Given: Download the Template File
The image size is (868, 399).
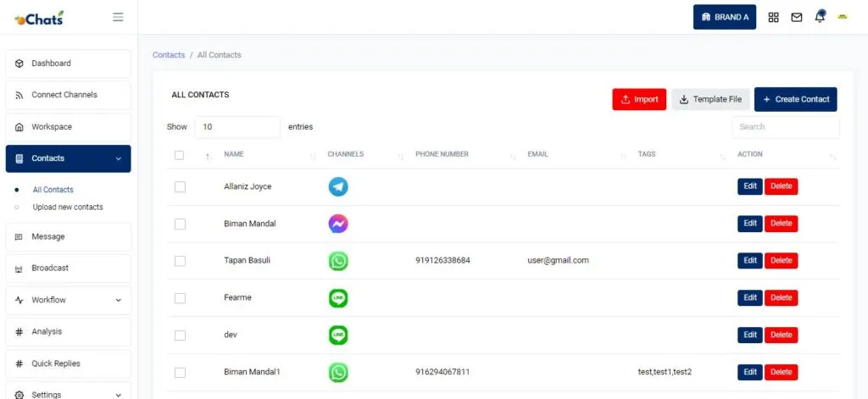Looking at the screenshot, I should click(x=711, y=100).
